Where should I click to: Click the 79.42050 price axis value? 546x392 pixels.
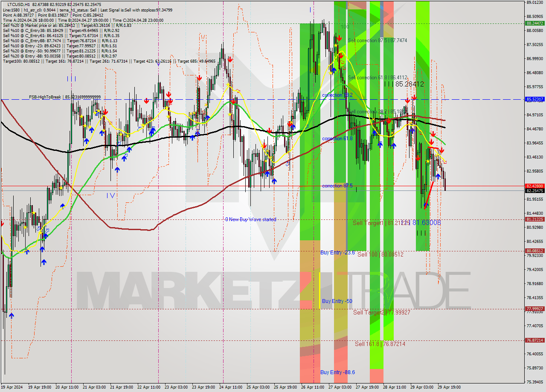point(534,270)
